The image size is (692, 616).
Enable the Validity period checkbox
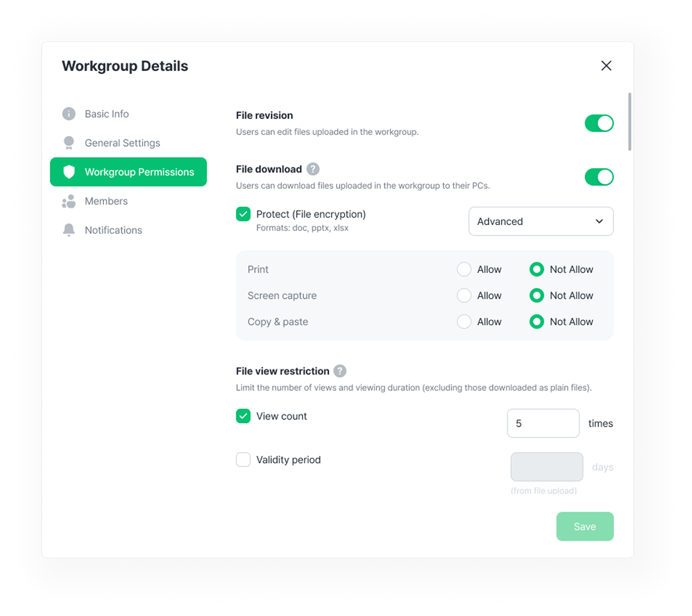click(243, 460)
